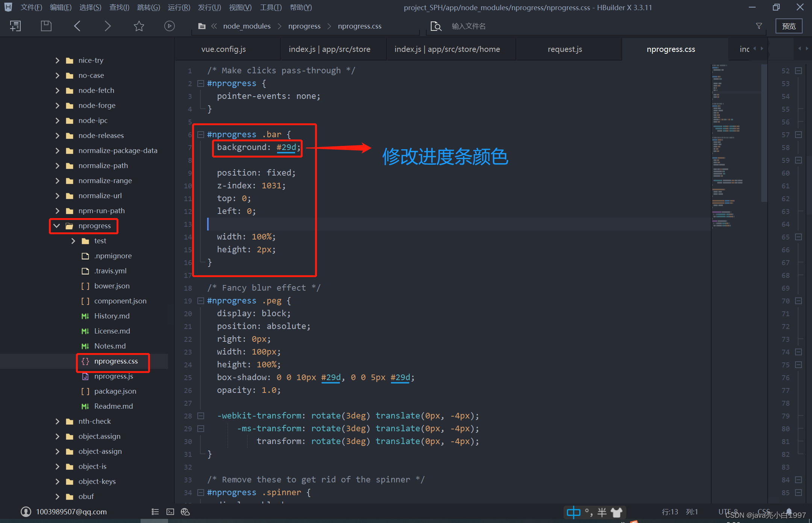This screenshot has width=812, height=523.
Task: Switch to the request.js tab
Action: (x=565, y=49)
